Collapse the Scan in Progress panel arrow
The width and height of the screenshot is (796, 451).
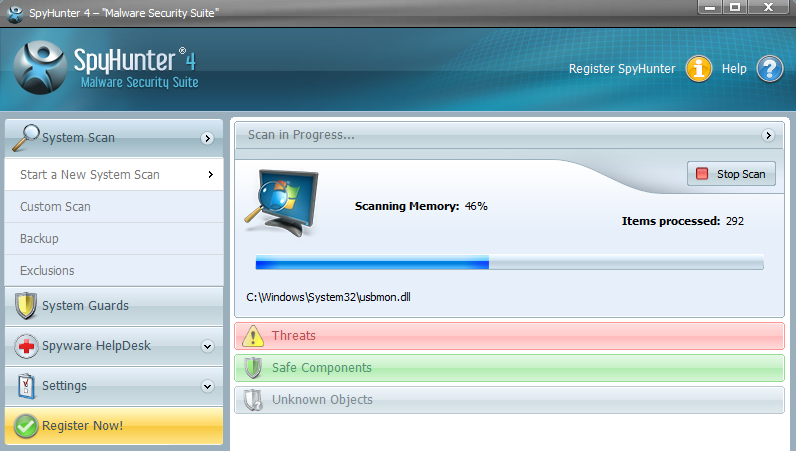pyautogui.click(x=768, y=135)
